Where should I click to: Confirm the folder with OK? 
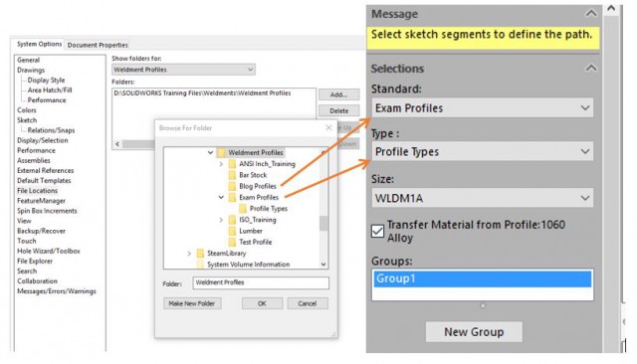262,303
